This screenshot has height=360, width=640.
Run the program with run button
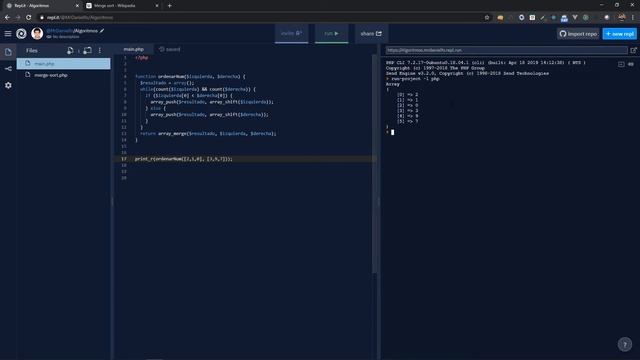[x=331, y=33]
